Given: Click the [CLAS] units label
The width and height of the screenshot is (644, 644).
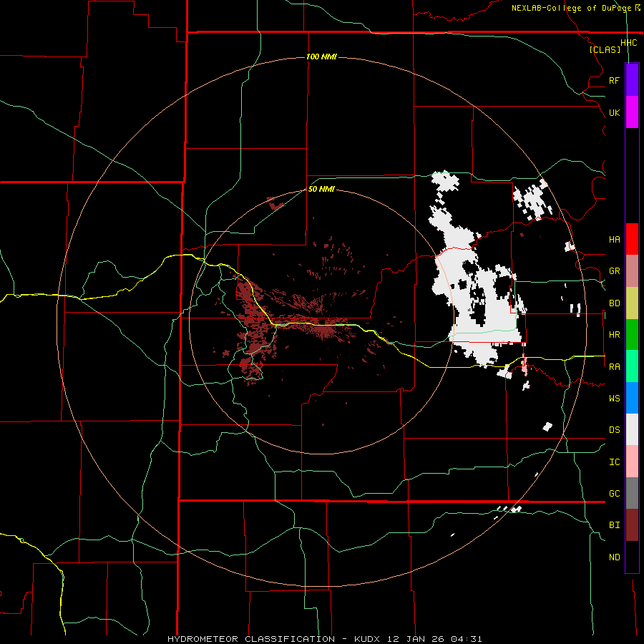Looking at the screenshot, I should (x=605, y=49).
